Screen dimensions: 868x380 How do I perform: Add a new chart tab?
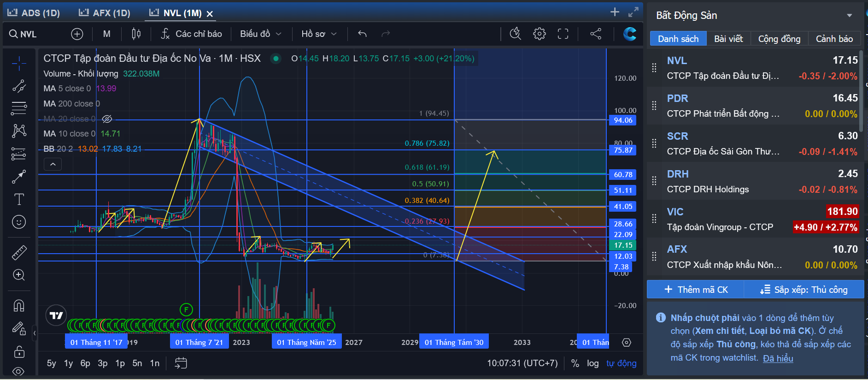click(x=615, y=12)
